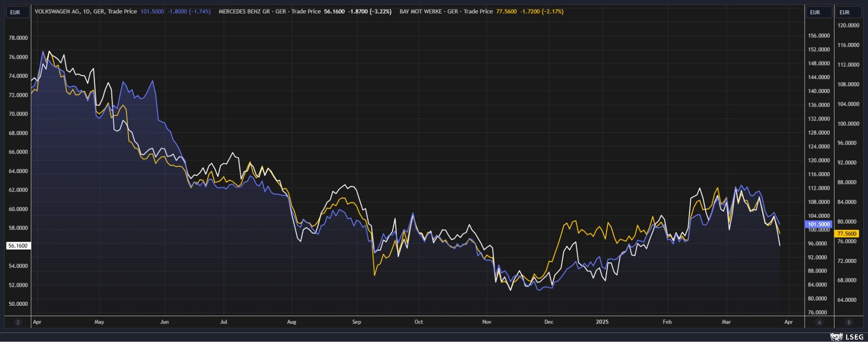
Task: Click the yellow 77.5600 price tag on axis
Action: 847,234
